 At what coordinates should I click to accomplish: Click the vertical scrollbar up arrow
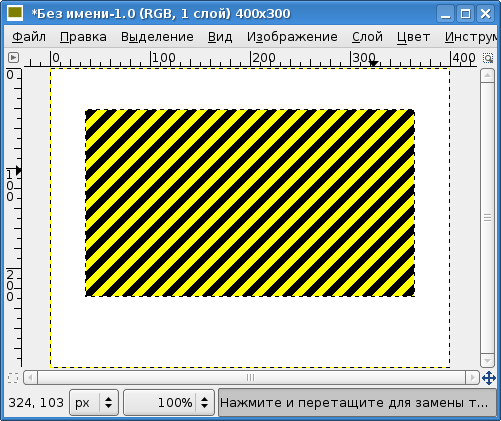coord(487,76)
